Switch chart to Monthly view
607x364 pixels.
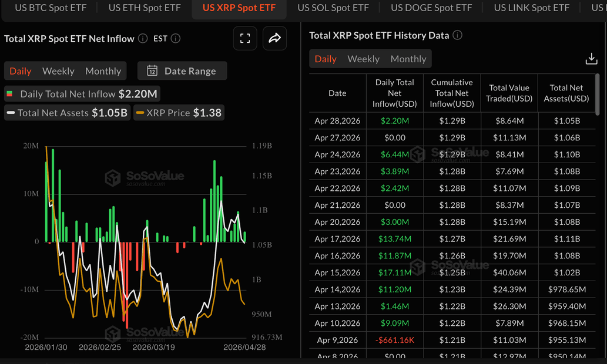click(x=103, y=71)
